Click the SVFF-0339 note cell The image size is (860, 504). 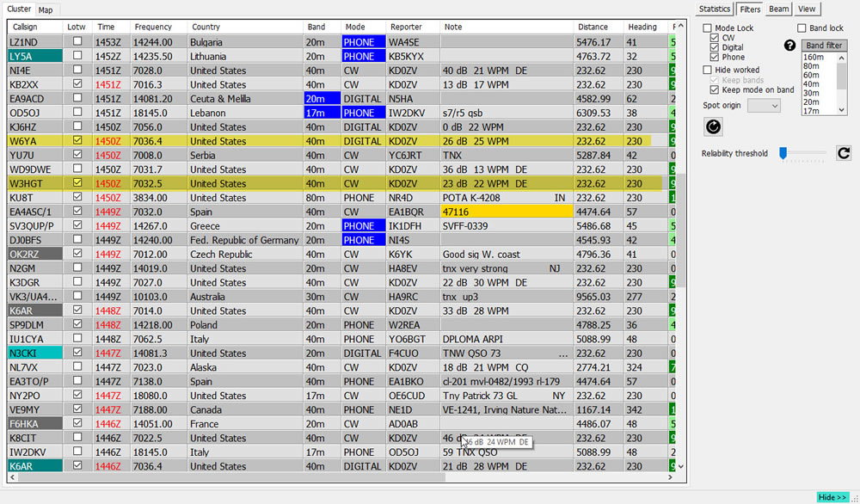click(507, 226)
